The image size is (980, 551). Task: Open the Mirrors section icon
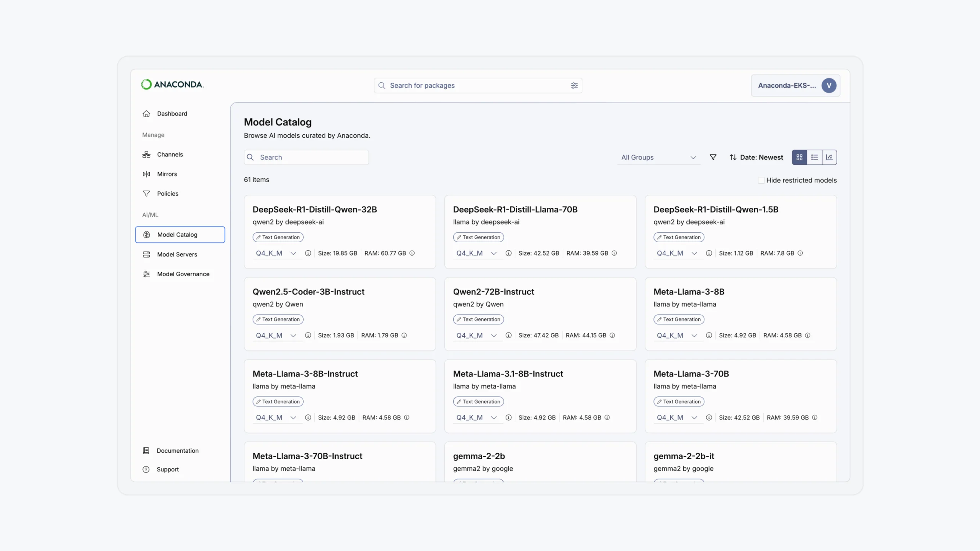pyautogui.click(x=147, y=174)
